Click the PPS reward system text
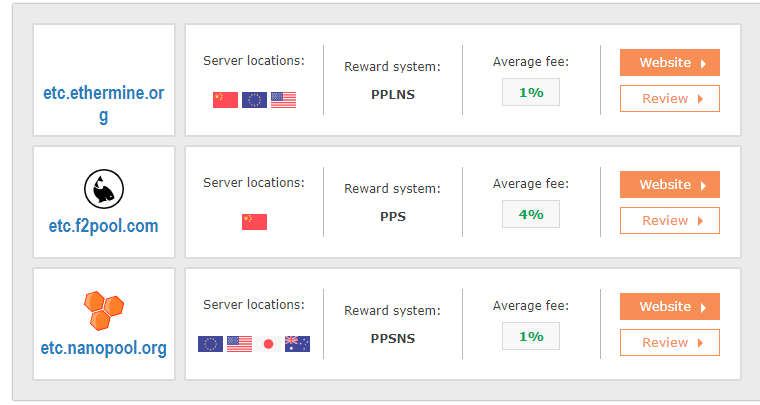This screenshot has width=760, height=405. (393, 217)
